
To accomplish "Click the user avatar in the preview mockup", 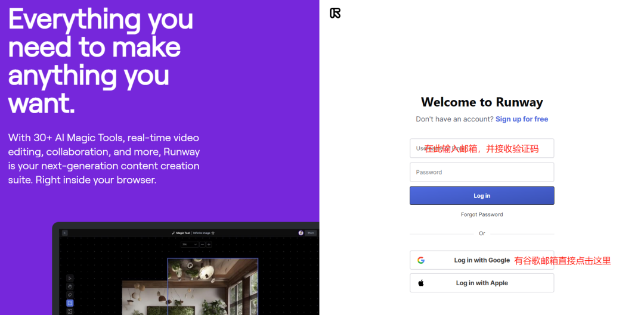I will click(301, 233).
